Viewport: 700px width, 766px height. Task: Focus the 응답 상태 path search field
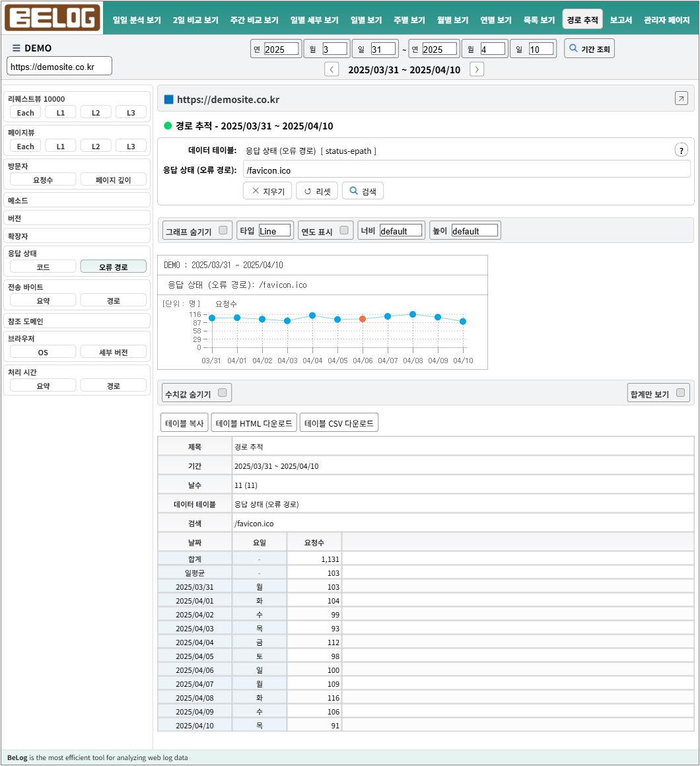click(466, 170)
